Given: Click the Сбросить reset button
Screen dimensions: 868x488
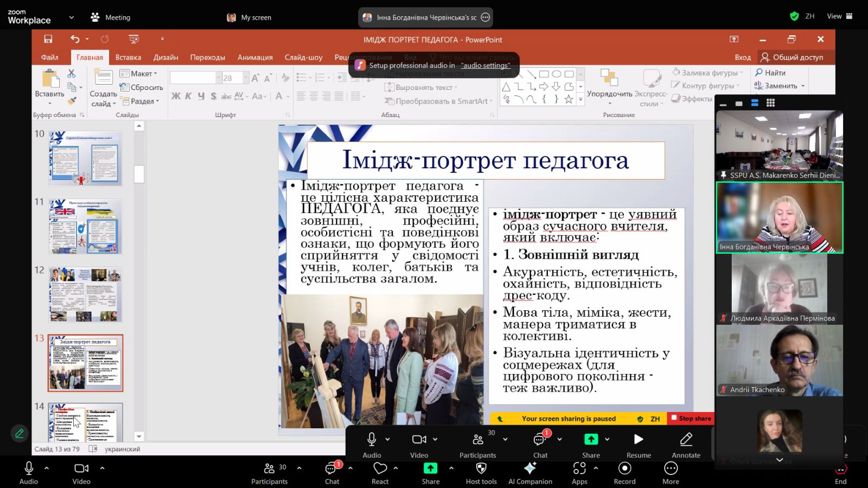Looking at the screenshot, I should point(141,87).
